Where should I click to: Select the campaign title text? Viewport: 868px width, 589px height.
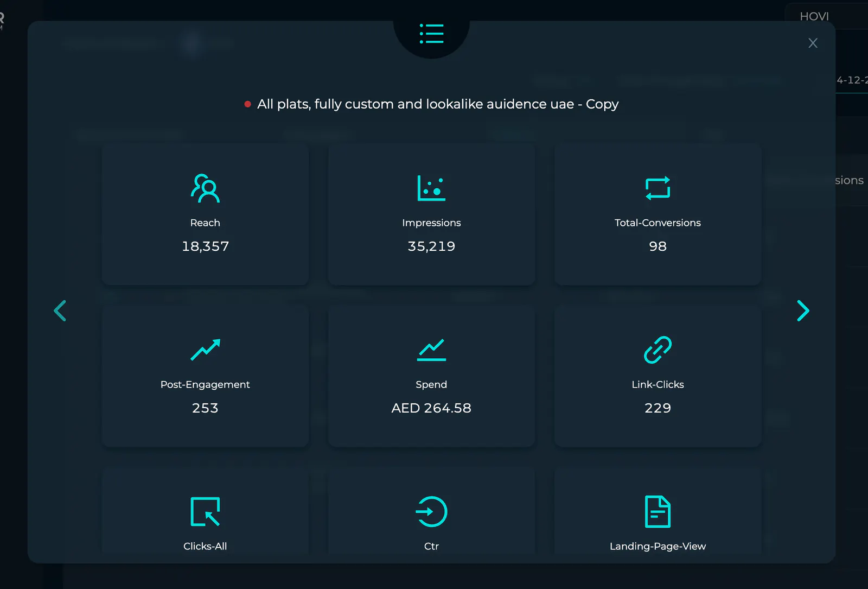click(x=438, y=104)
